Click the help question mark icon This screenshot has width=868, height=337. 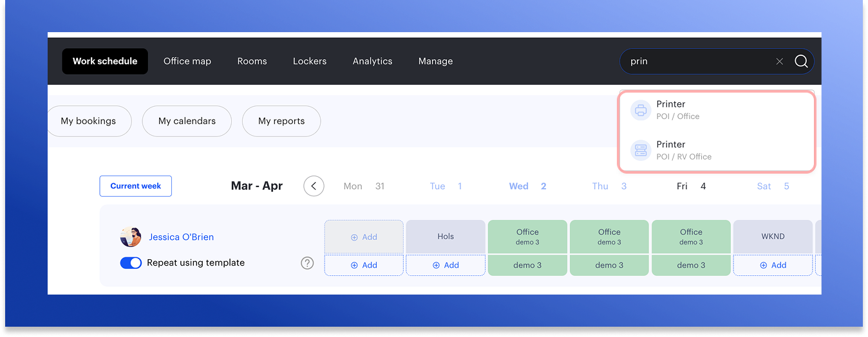(307, 263)
